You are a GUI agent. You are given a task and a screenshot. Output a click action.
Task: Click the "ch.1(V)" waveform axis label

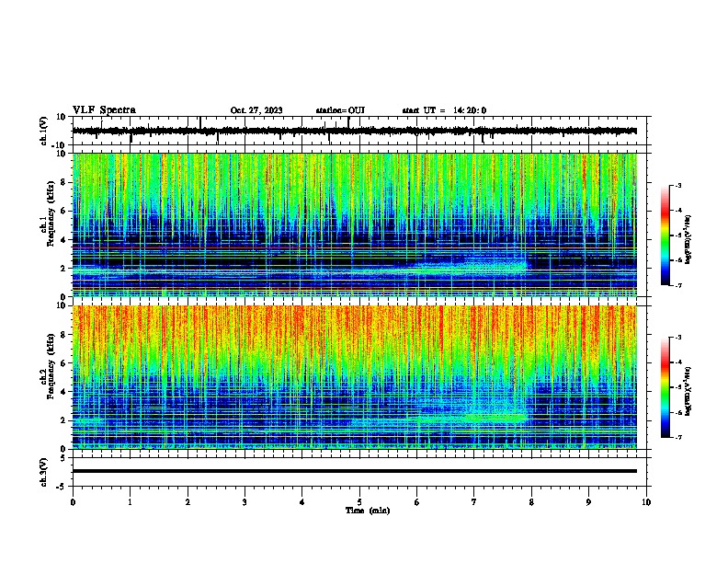coord(44,131)
